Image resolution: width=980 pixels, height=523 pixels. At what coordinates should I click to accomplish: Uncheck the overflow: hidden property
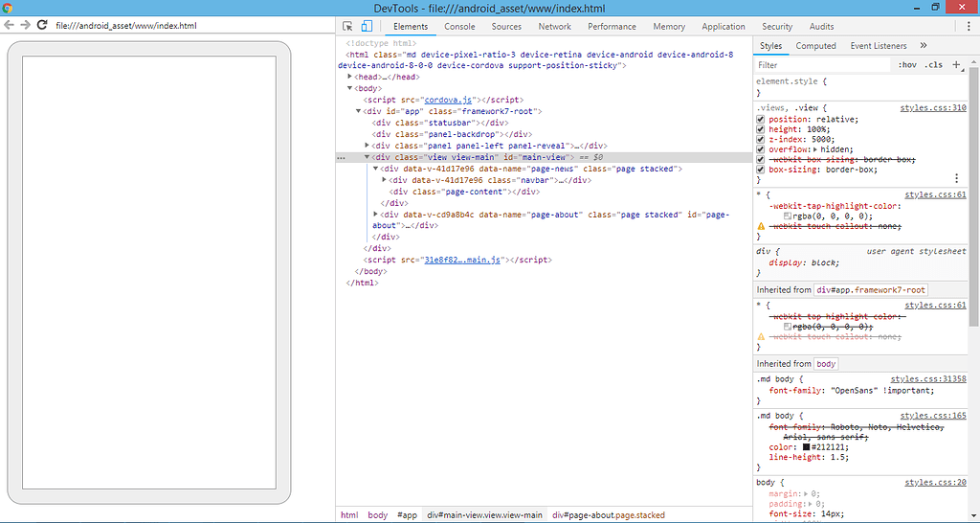761,149
